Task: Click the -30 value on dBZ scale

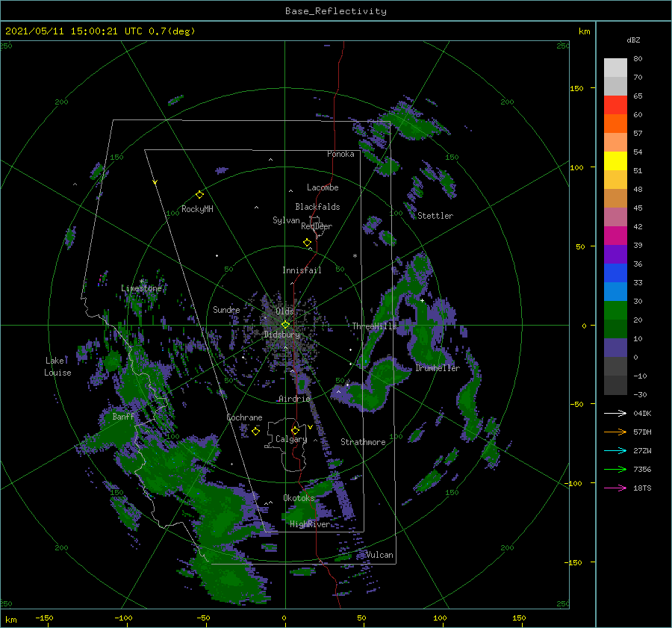Action: [641, 395]
